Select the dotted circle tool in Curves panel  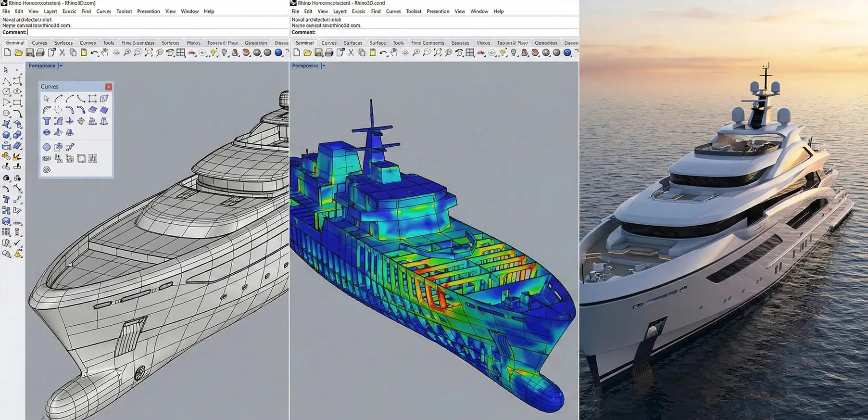(58, 110)
